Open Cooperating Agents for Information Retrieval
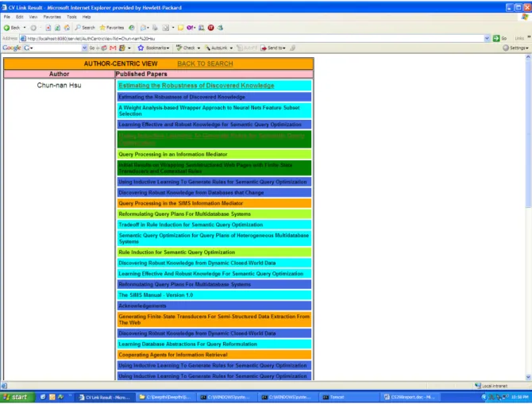Screen dimensions: 532x404 tap(214, 355)
